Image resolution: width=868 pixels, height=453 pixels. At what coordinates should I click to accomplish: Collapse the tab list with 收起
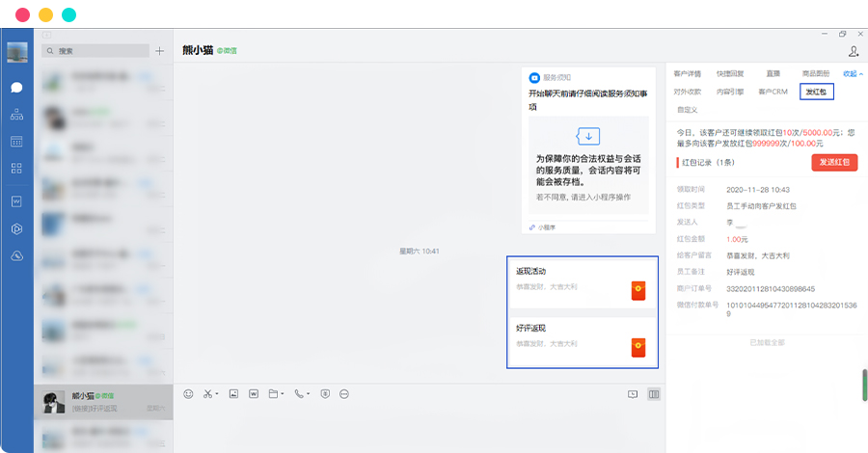852,73
